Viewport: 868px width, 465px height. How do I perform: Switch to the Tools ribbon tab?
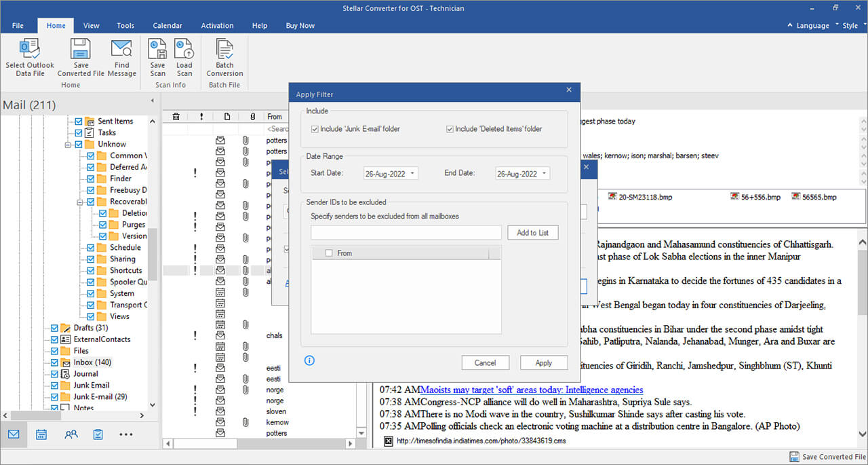[x=125, y=26]
